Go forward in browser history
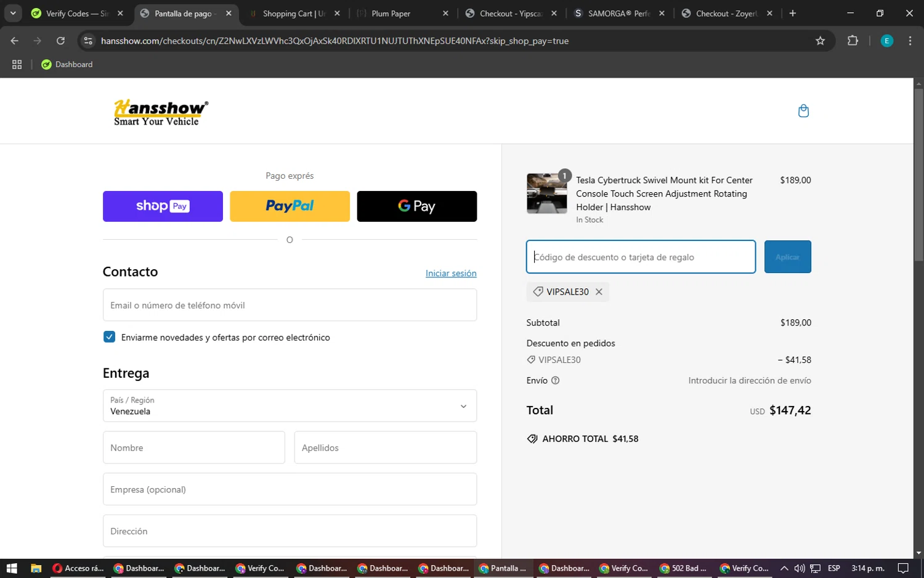924x578 pixels. (x=38, y=41)
